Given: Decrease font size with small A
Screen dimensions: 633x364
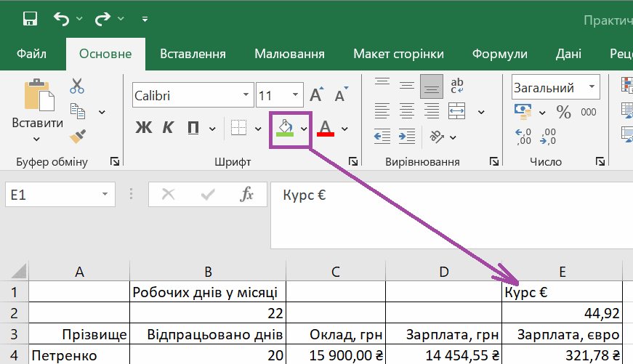Looking at the screenshot, I should (x=341, y=94).
